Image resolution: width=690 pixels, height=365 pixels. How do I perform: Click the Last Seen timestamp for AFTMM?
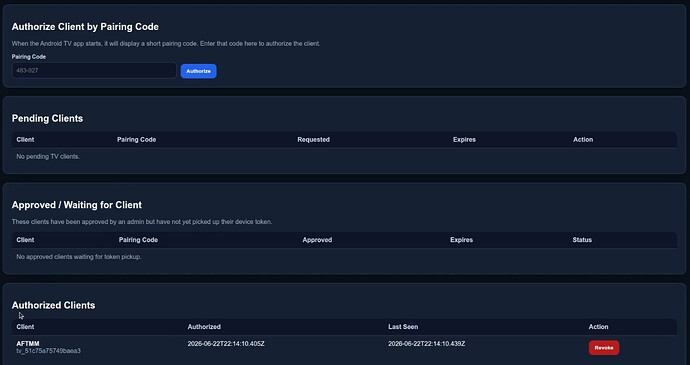pyautogui.click(x=426, y=343)
